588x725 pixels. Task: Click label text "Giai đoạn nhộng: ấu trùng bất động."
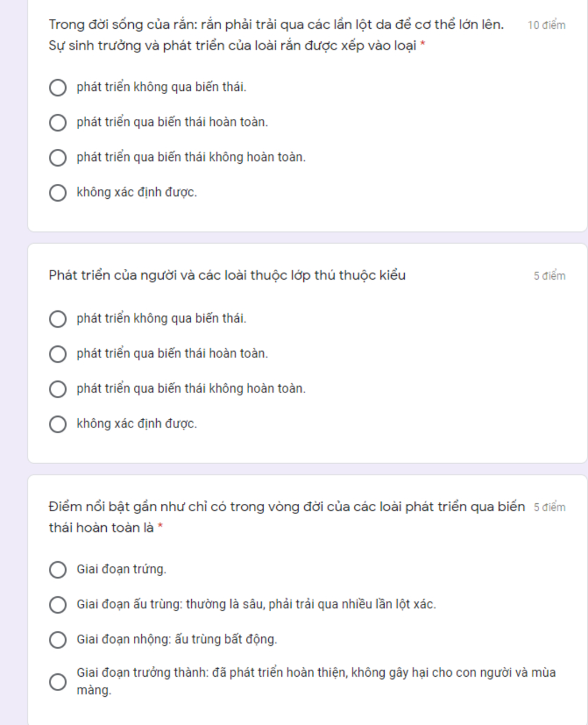point(177,639)
